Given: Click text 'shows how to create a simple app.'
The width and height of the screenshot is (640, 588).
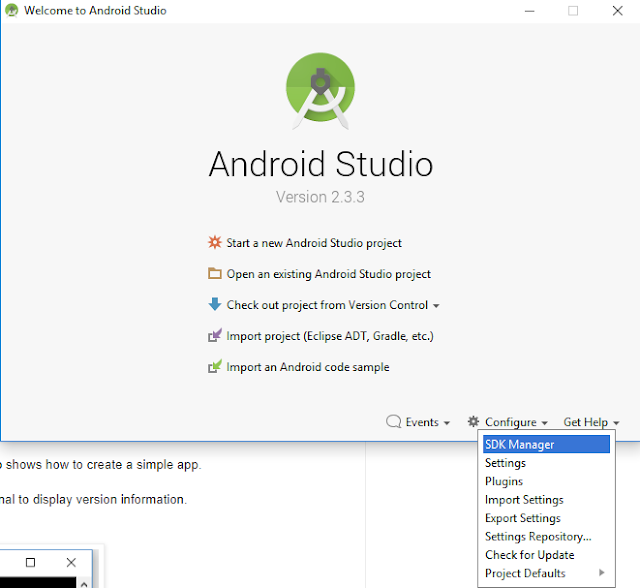Looking at the screenshot, I should click(x=103, y=465).
